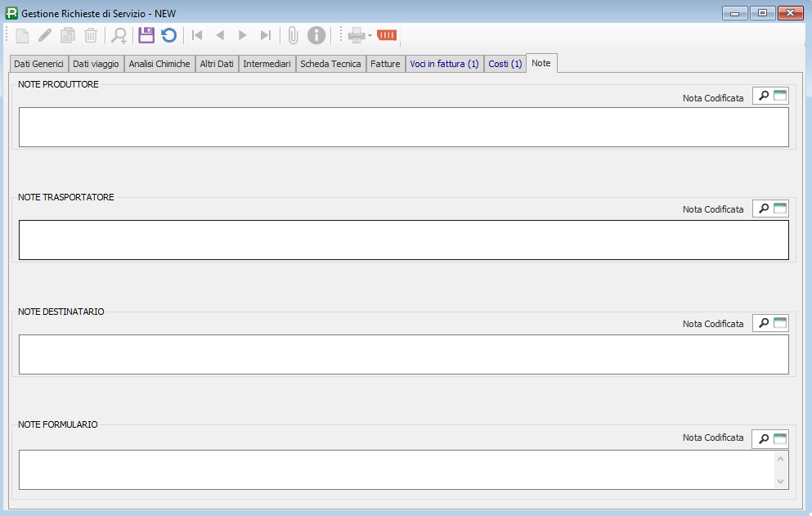Switch to the Dati Generici tab
Screen dimensions: 812x516
(38, 64)
